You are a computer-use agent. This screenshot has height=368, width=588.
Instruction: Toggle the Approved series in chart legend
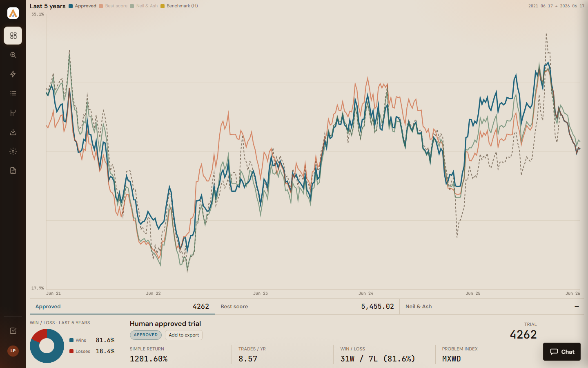[x=82, y=6]
